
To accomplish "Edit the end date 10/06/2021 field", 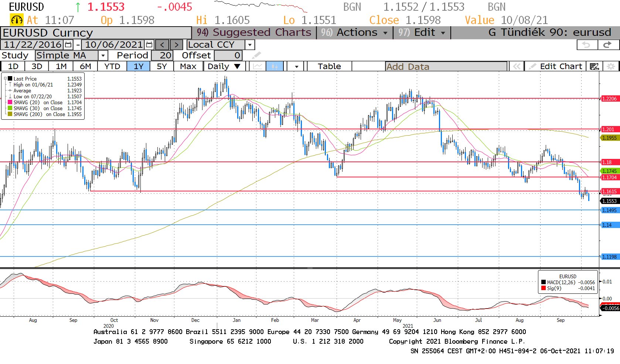I will click(x=114, y=45).
